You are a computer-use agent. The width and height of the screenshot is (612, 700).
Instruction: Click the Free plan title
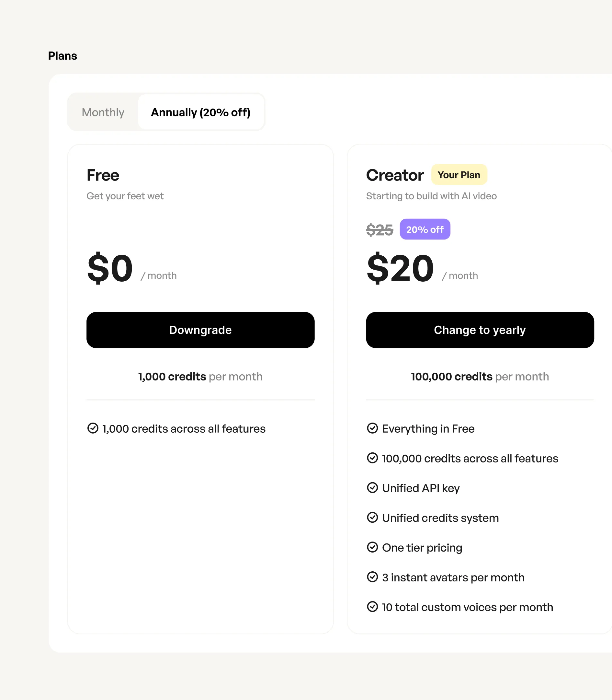coord(103,175)
